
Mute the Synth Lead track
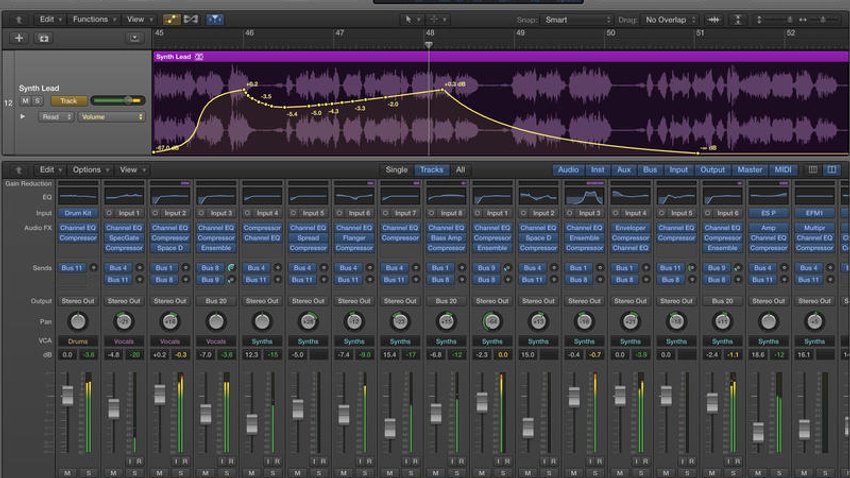25,101
